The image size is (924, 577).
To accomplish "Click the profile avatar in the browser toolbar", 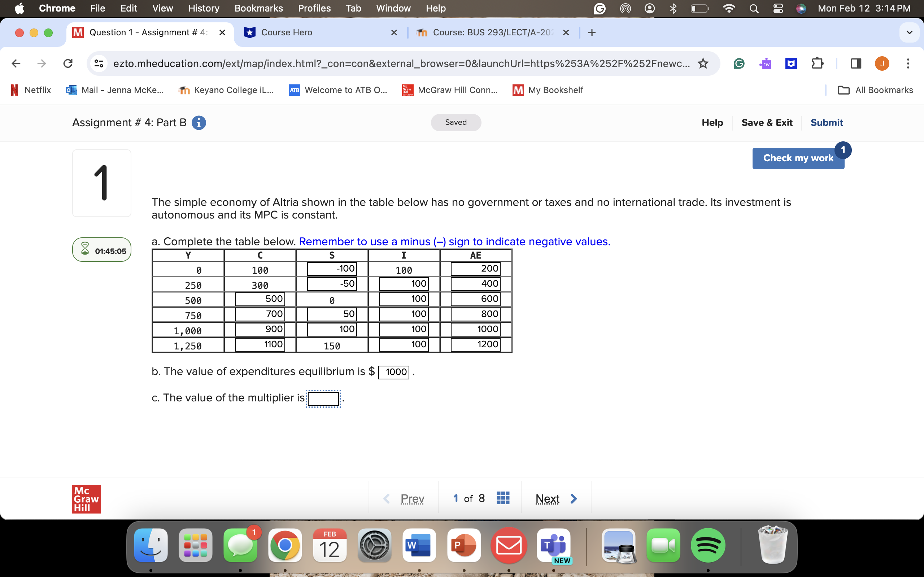I will point(882,63).
